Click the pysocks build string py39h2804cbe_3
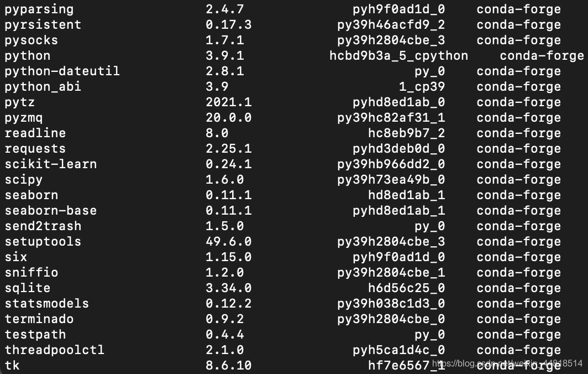The image size is (588, 374). (x=391, y=40)
